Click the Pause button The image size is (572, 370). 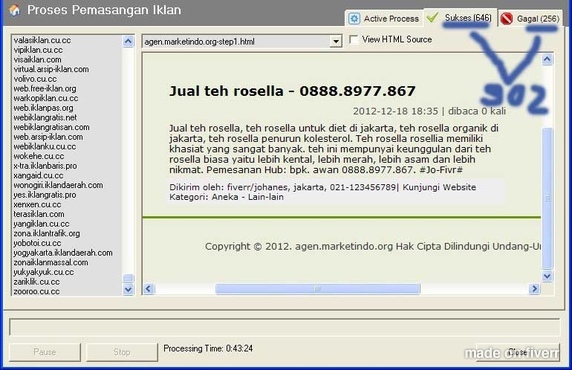tap(45, 352)
